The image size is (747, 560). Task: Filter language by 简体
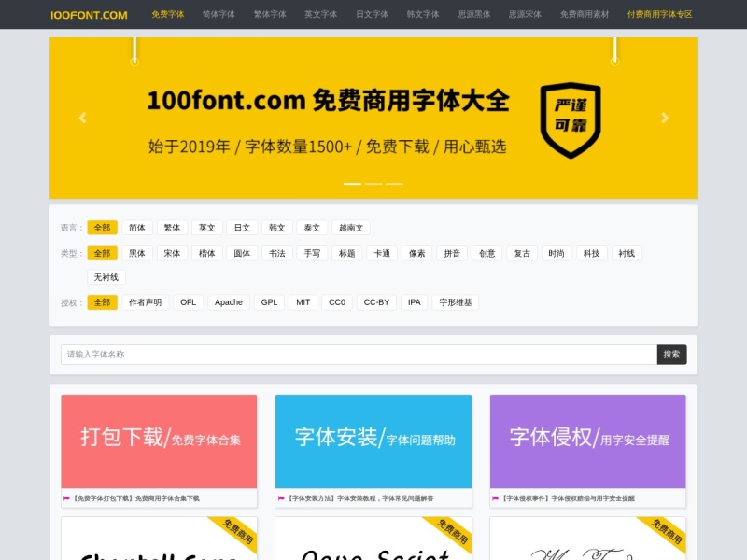pos(137,228)
